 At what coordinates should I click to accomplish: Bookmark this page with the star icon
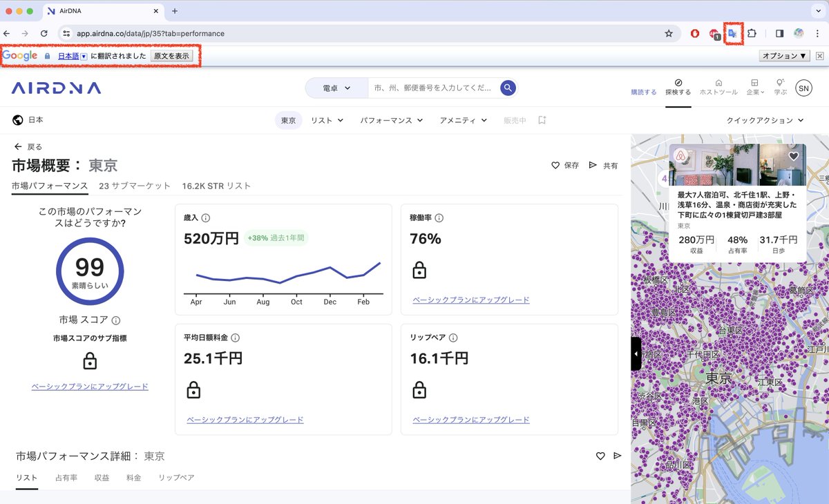coord(668,33)
